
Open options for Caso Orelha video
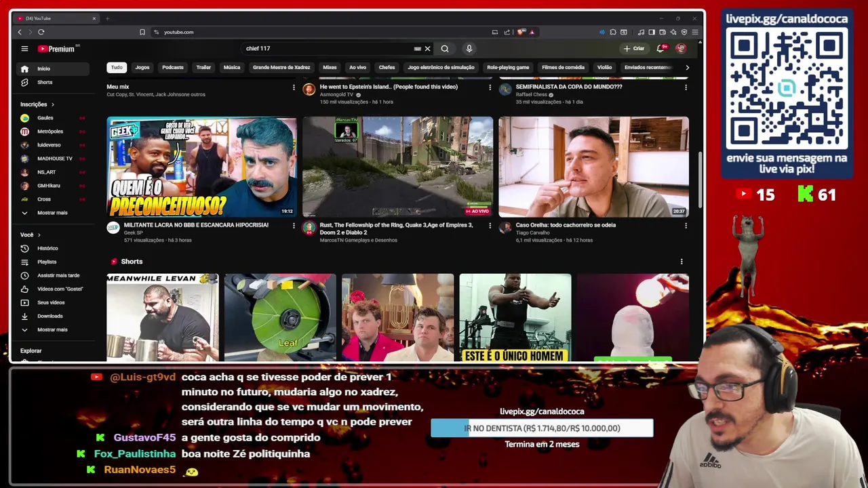coord(686,226)
